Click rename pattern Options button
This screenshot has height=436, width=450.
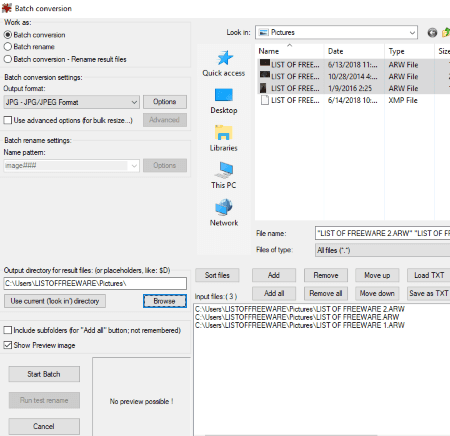click(x=165, y=165)
